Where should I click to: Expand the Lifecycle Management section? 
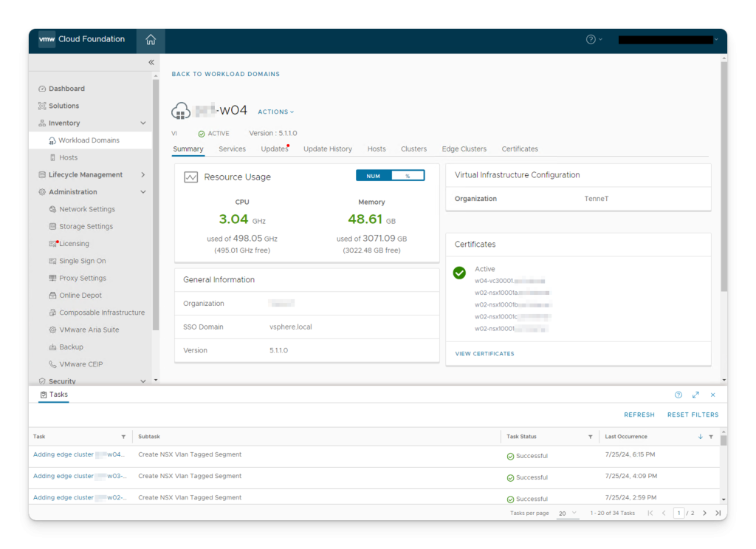point(142,175)
